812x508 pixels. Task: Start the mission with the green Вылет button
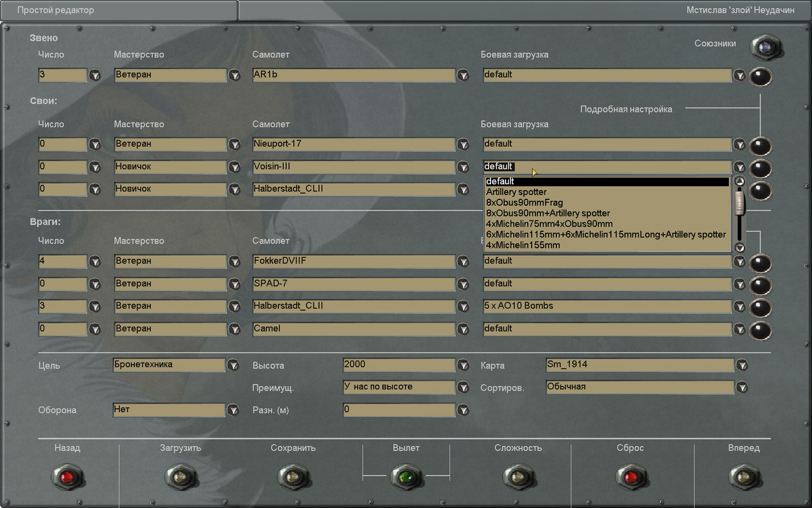pos(406,476)
